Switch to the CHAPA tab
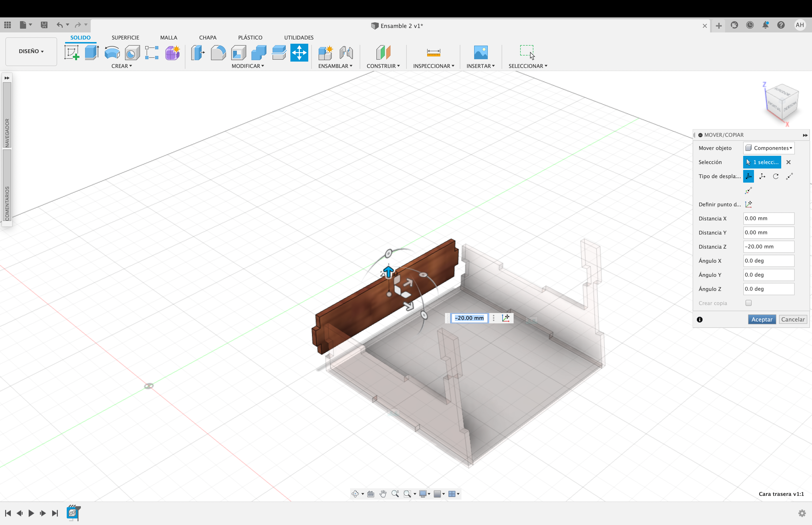The image size is (812, 525). pyautogui.click(x=207, y=38)
